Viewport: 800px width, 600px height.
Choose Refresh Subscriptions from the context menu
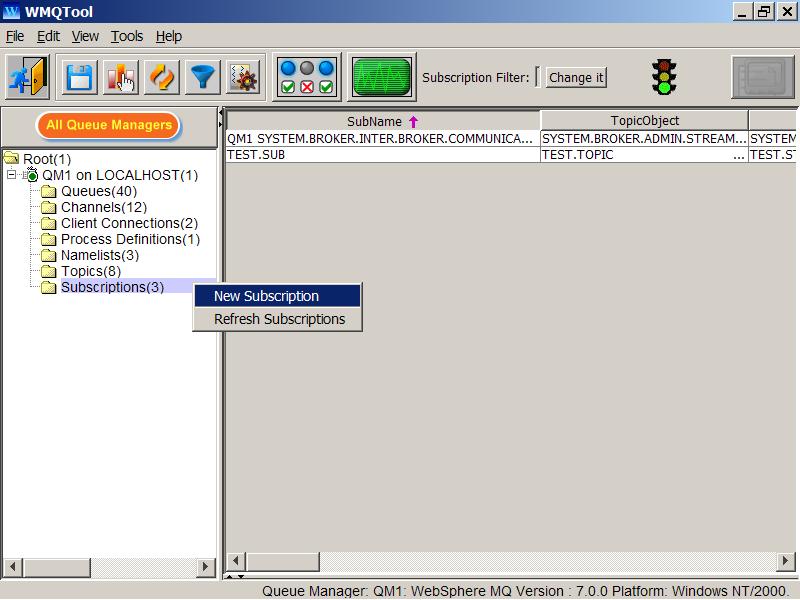tap(277, 319)
